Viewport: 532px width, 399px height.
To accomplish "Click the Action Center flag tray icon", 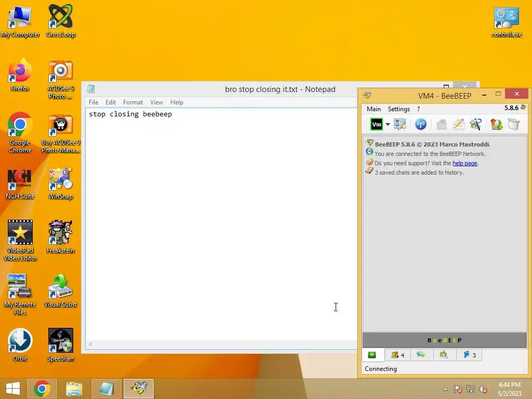I will (x=458, y=389).
